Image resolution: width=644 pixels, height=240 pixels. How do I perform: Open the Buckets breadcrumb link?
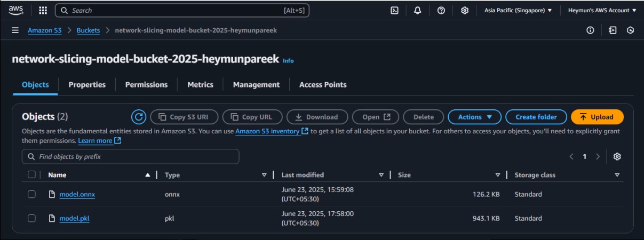[88, 30]
